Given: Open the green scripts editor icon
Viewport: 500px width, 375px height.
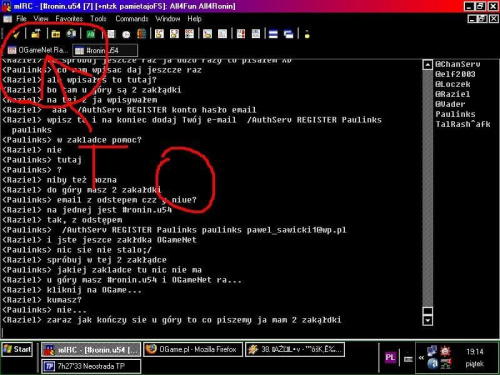Looking at the screenshot, I should coord(91,34).
